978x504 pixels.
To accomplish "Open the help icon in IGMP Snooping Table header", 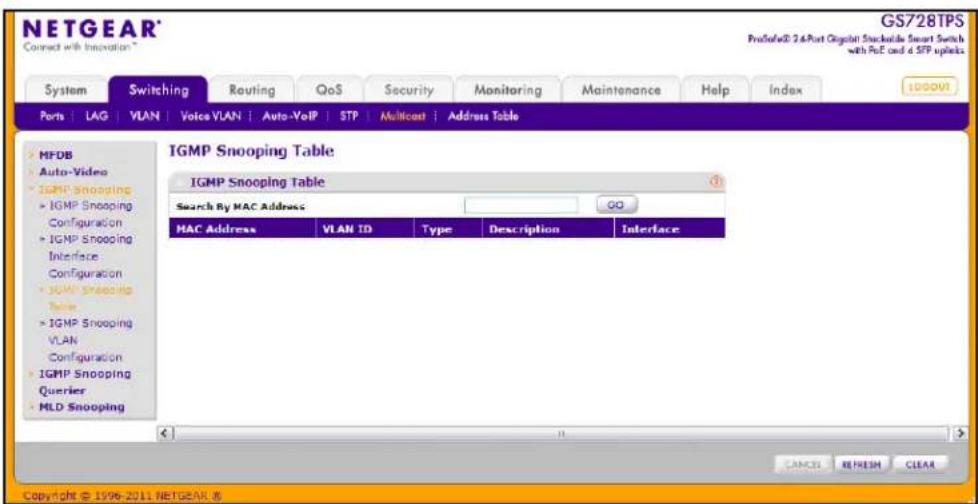I will [x=715, y=182].
